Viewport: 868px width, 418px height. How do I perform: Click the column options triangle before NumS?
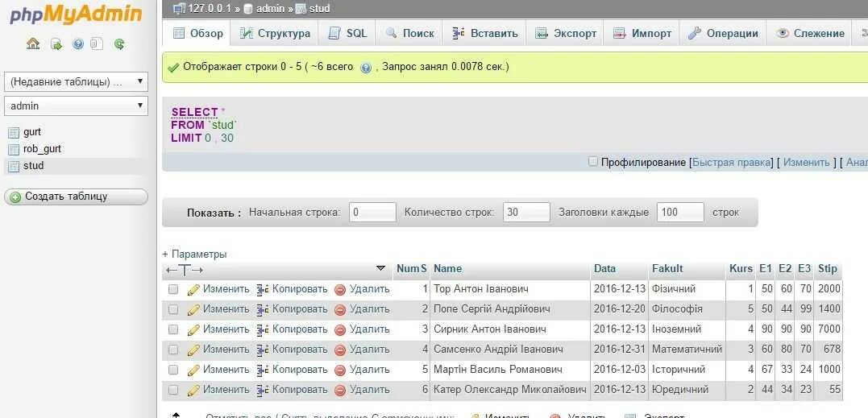380,268
